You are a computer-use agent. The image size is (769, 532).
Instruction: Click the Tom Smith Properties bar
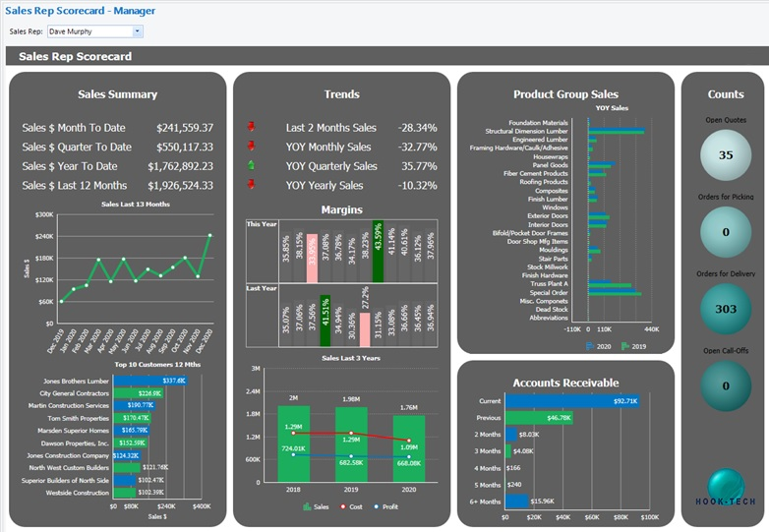(x=132, y=418)
